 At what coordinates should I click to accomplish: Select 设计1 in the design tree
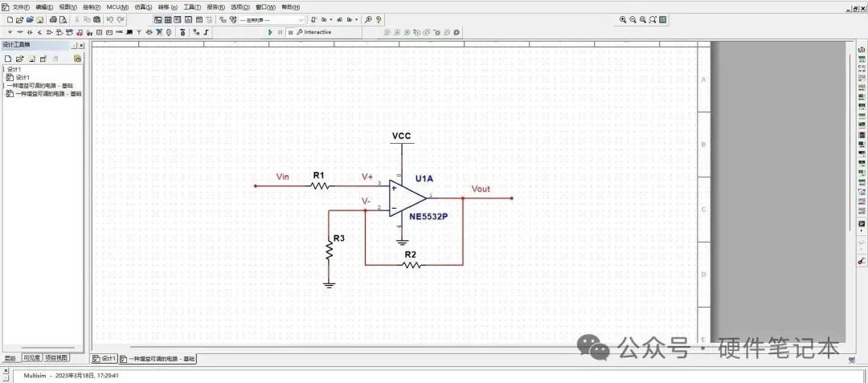click(x=22, y=77)
